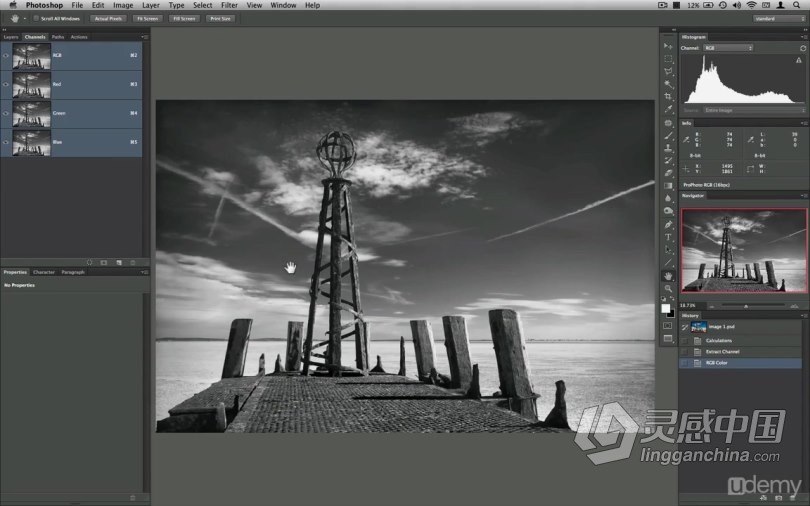Hide the Red channel via eye icon
Viewport: 810px width, 506px height.
click(6, 84)
